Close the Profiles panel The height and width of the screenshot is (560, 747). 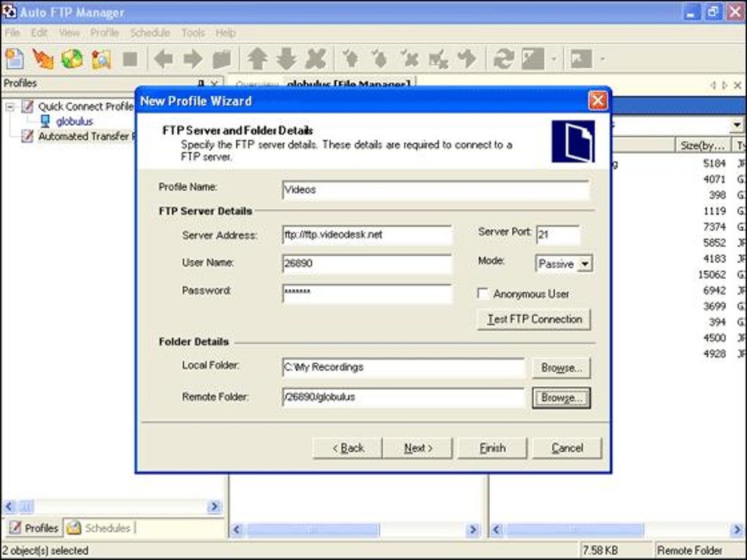point(215,83)
